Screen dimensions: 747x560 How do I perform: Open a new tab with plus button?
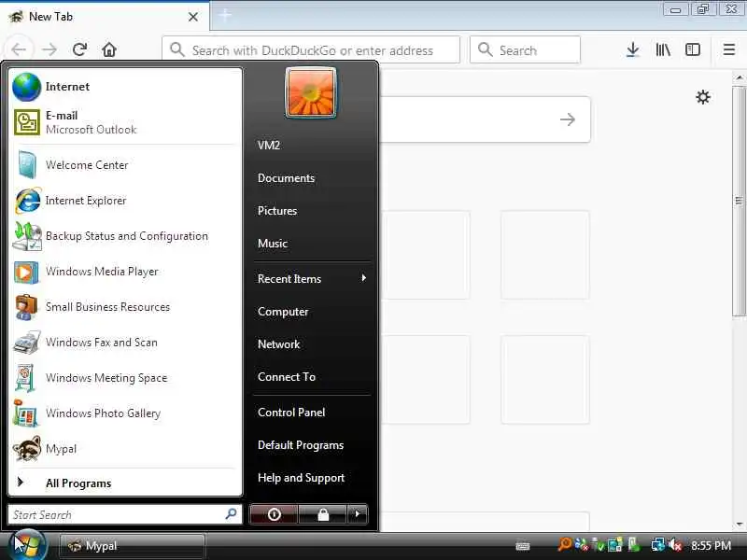pos(225,16)
